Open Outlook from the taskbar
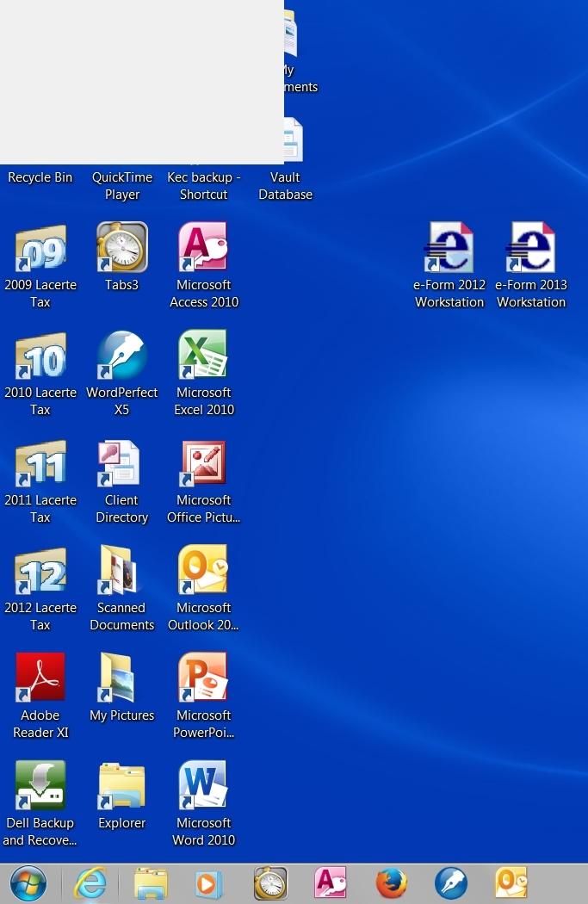The height and width of the screenshot is (904, 588). pyautogui.click(x=511, y=883)
